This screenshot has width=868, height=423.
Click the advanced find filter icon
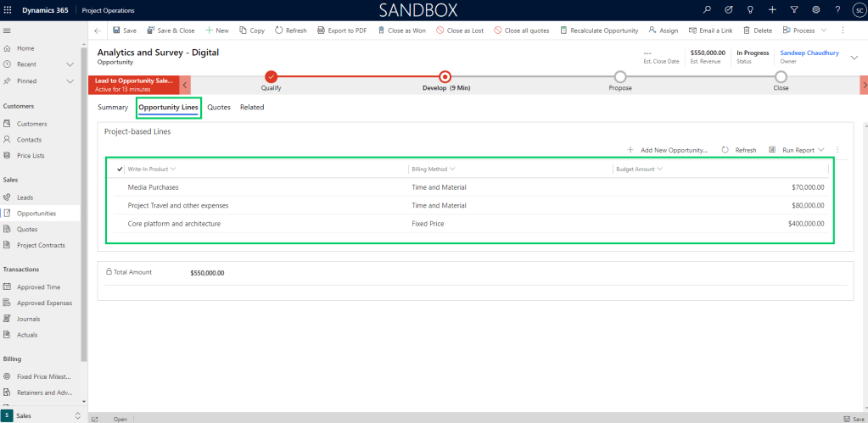click(x=793, y=10)
